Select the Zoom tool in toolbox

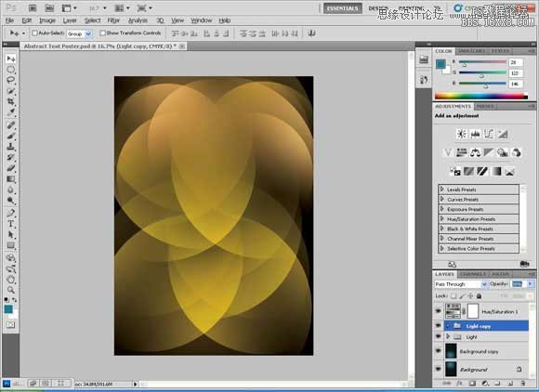coord(10,290)
